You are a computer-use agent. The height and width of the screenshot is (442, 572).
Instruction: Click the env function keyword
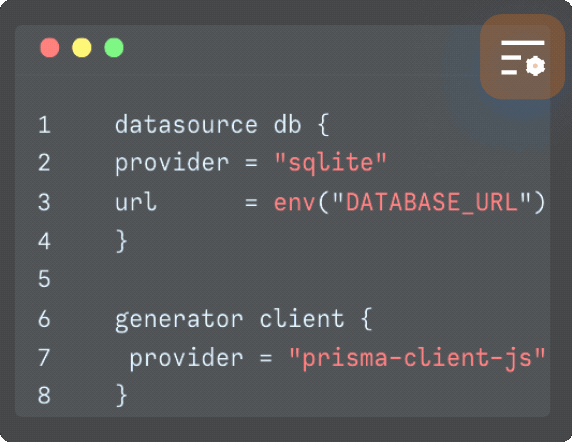coord(295,202)
